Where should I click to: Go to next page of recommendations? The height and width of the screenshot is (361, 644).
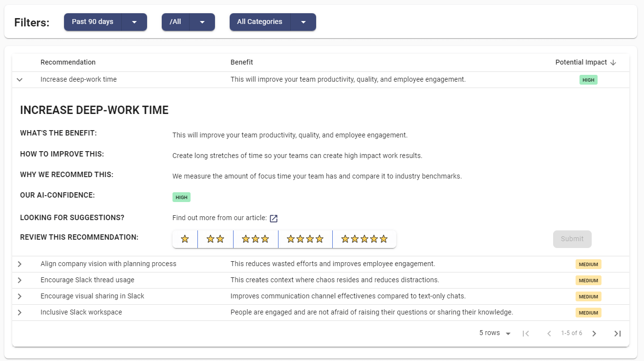(594, 333)
